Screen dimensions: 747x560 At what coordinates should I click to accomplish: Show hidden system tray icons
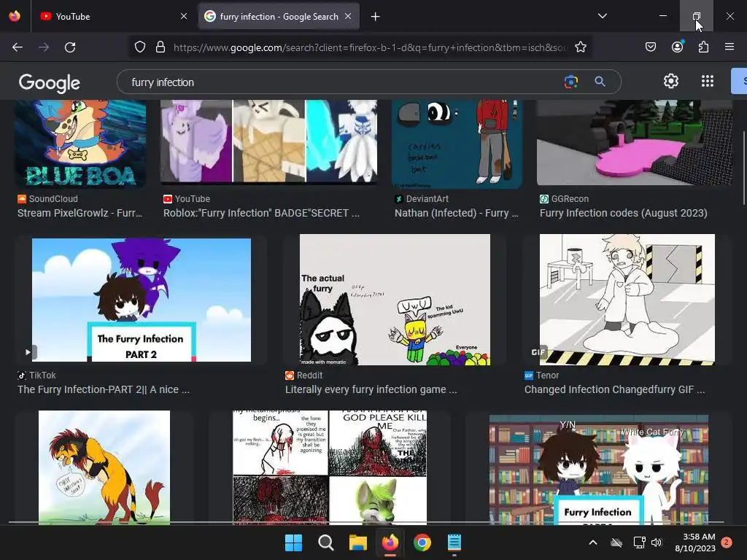coord(592,542)
